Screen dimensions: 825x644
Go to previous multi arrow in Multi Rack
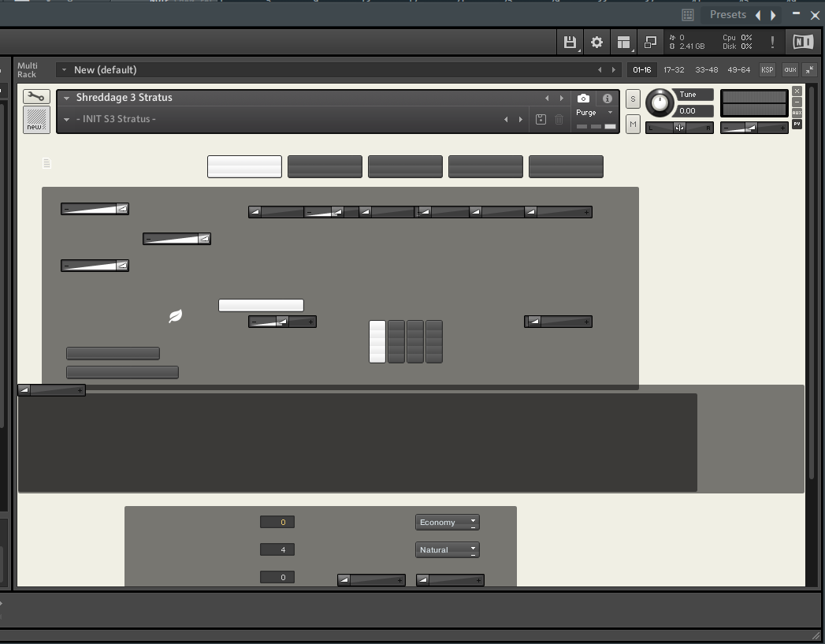(600, 69)
